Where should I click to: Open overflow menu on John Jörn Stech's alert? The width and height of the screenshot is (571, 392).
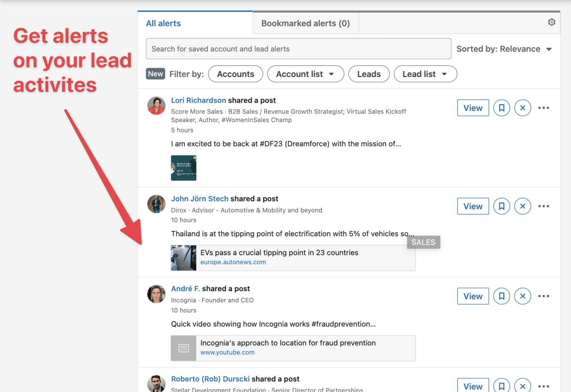click(544, 206)
